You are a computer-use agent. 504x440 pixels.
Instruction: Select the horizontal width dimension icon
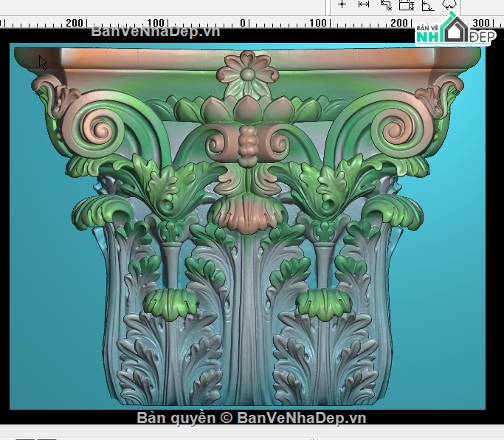tap(363, 4)
